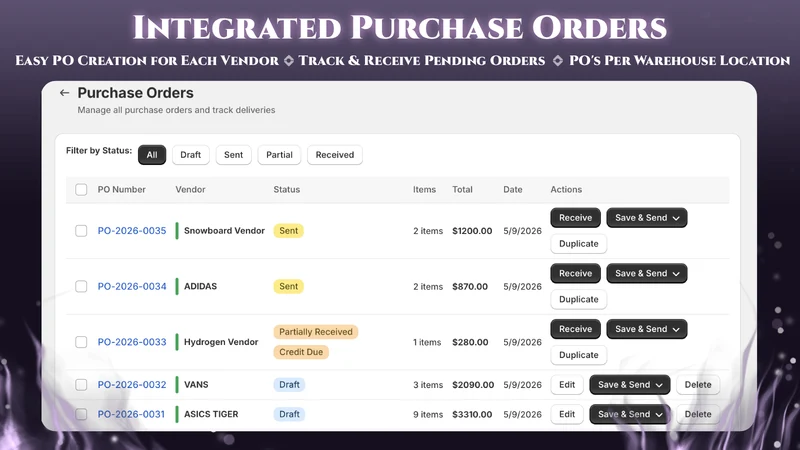Filter purchase orders by Sent status

pos(234,155)
